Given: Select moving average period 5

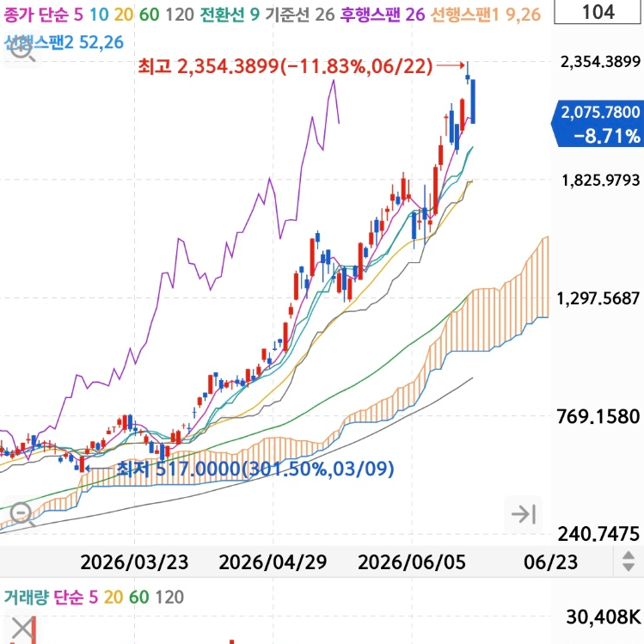Looking at the screenshot, I should pos(78,15).
